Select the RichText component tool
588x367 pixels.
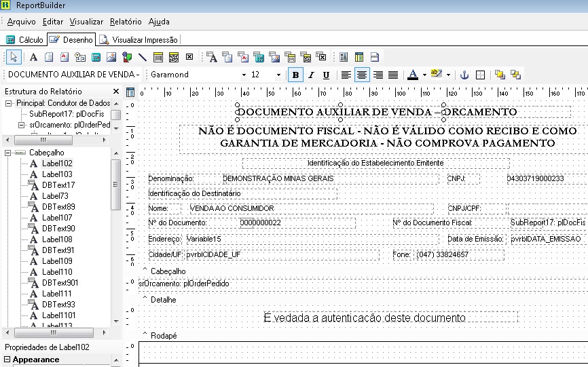pyautogui.click(x=65, y=57)
